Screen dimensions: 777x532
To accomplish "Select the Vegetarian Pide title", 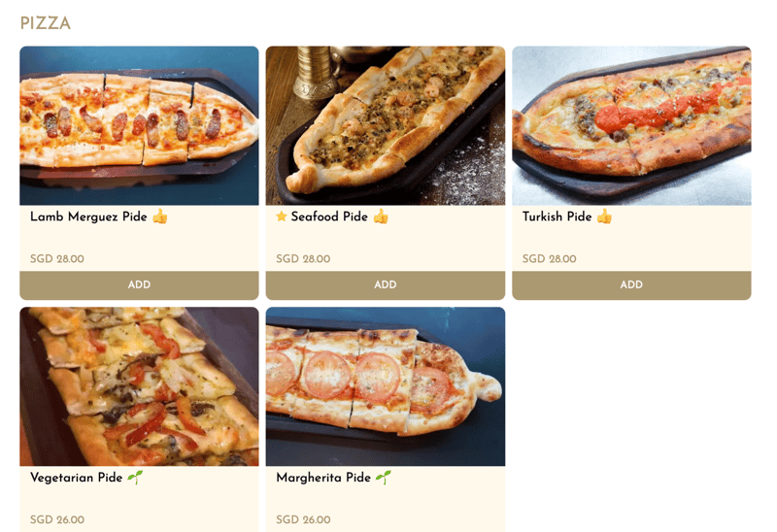I will click(77, 478).
